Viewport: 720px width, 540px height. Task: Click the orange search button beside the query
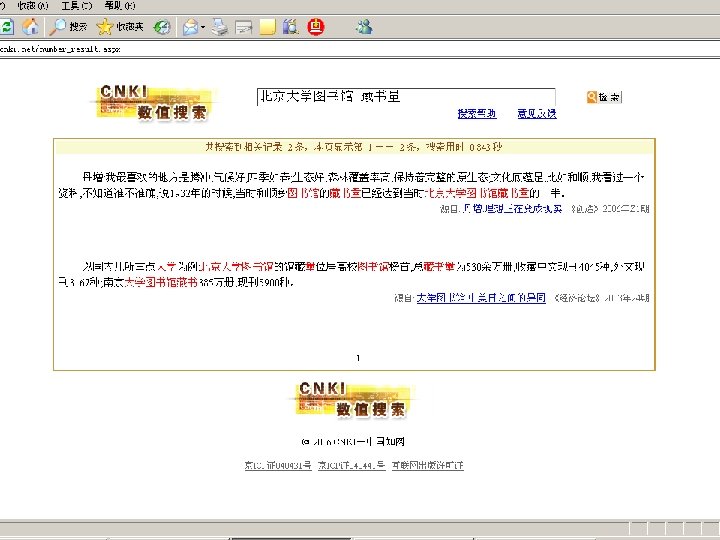tap(604, 97)
